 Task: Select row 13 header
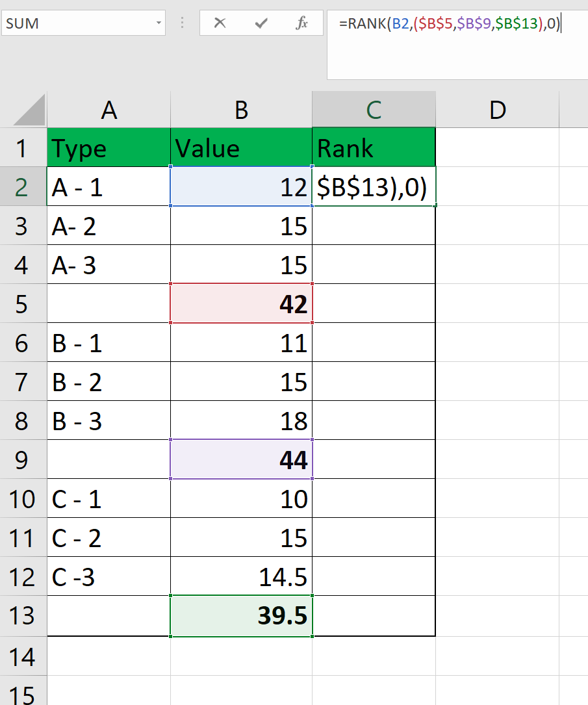click(23, 615)
